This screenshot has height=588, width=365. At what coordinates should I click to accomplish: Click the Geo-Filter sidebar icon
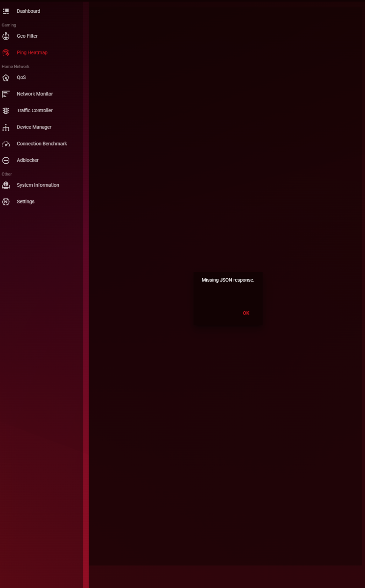tap(6, 36)
